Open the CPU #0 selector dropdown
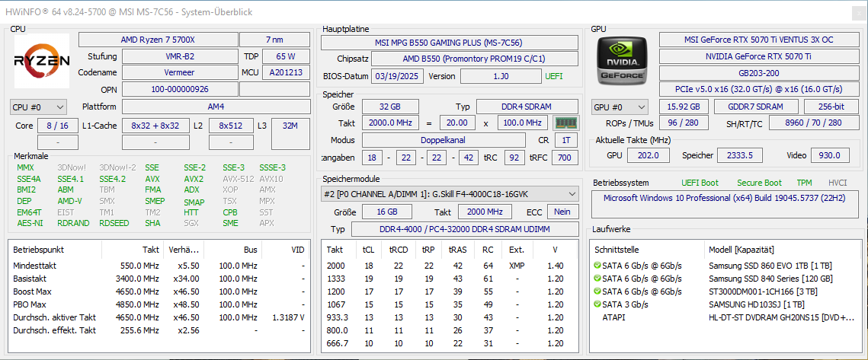The image size is (868, 360). (38, 107)
